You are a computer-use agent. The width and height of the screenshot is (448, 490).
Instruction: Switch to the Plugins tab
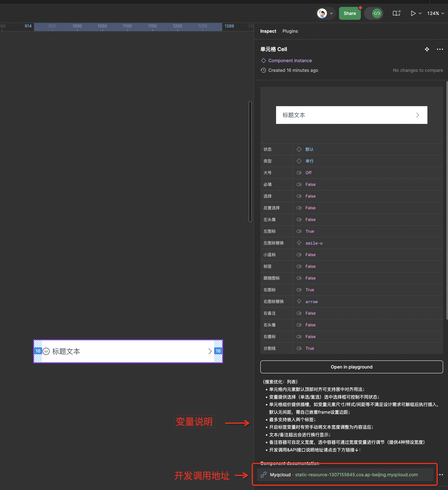pos(290,31)
